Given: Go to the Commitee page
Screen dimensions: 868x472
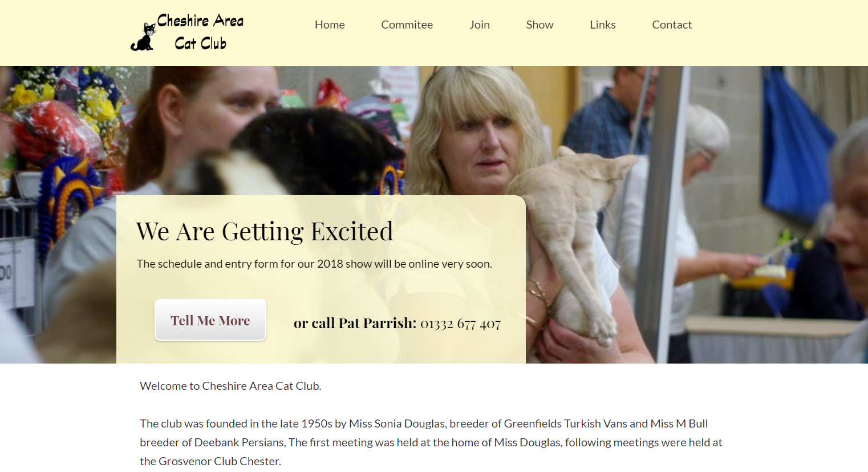Looking at the screenshot, I should tap(407, 25).
